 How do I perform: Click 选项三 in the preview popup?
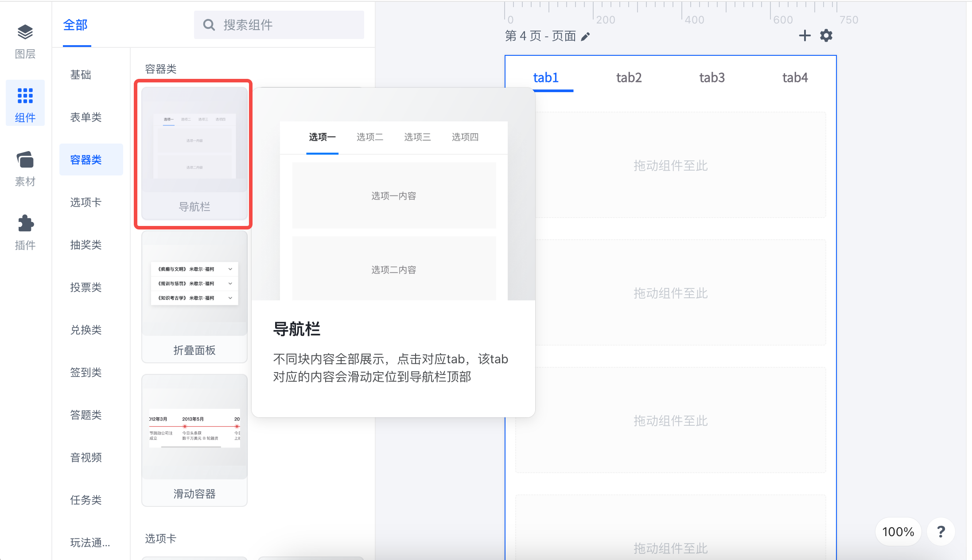[417, 137]
